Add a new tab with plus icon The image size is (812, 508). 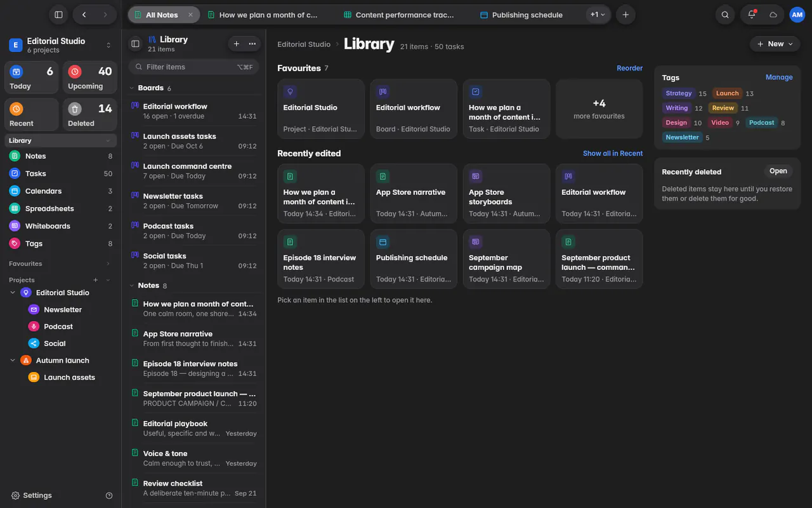coord(625,15)
